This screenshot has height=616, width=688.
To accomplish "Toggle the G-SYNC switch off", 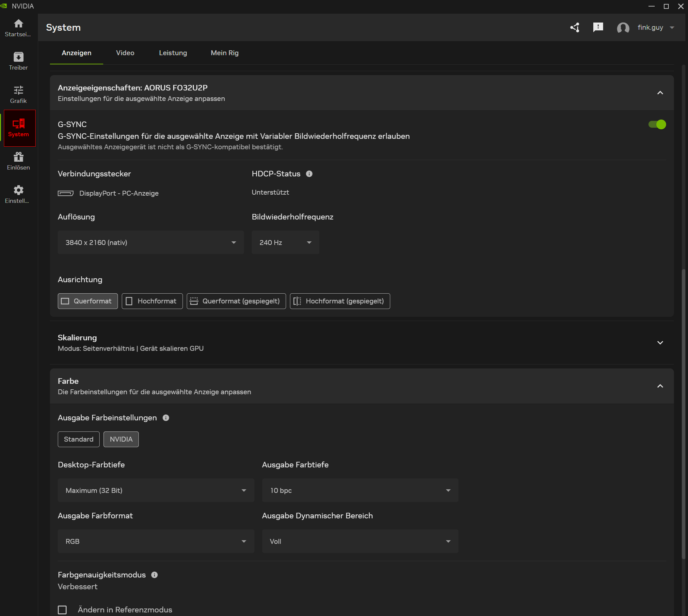I will coord(657,124).
